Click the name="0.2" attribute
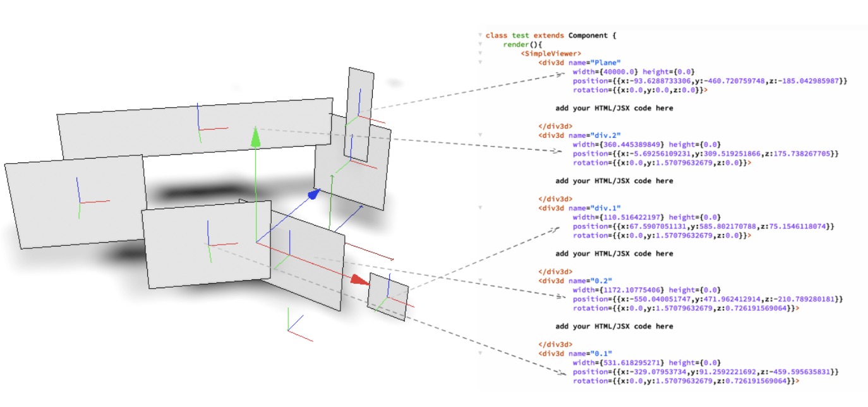This screenshot has width=868, height=407. pyautogui.click(x=590, y=280)
